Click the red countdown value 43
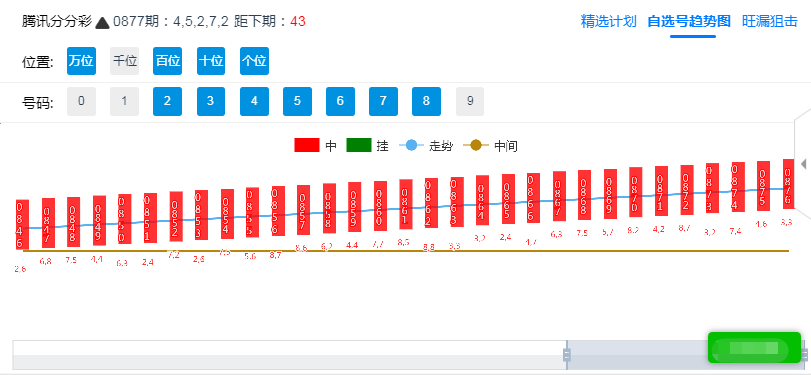811x375 pixels. [298, 22]
